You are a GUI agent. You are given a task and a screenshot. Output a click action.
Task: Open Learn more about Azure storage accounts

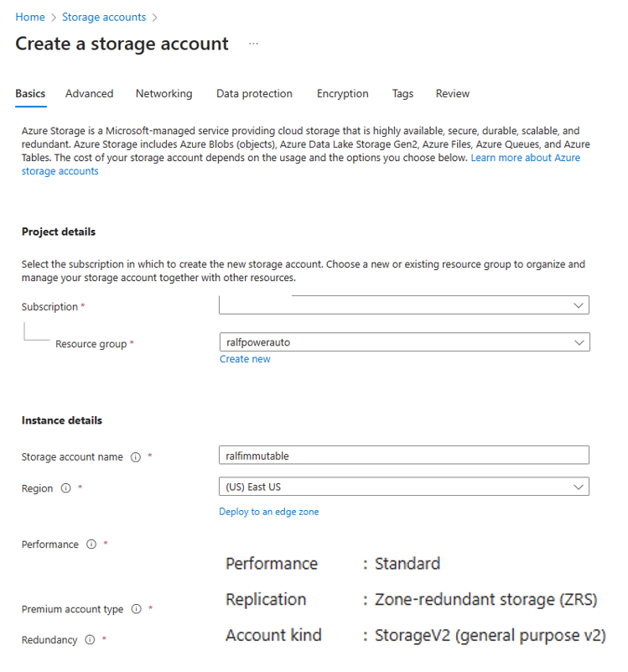click(525, 158)
